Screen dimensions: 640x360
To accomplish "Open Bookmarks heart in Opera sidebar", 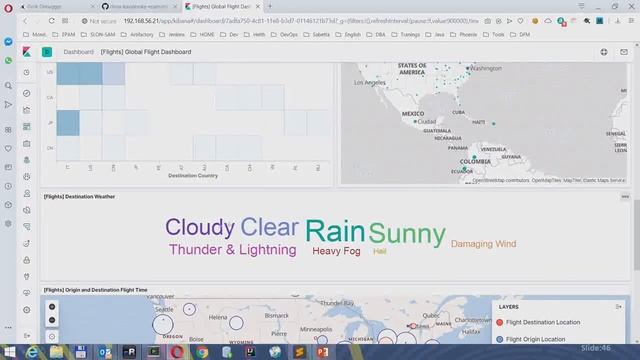I will coord(8,149).
